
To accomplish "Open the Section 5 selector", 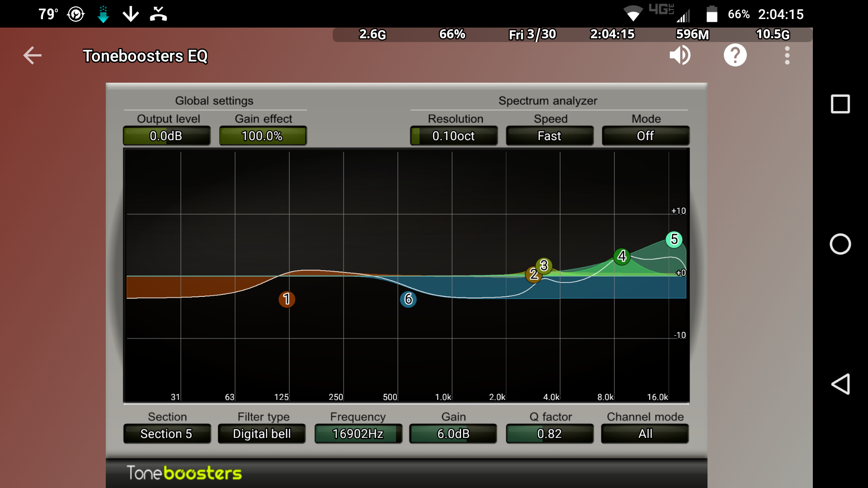I will coord(166,434).
